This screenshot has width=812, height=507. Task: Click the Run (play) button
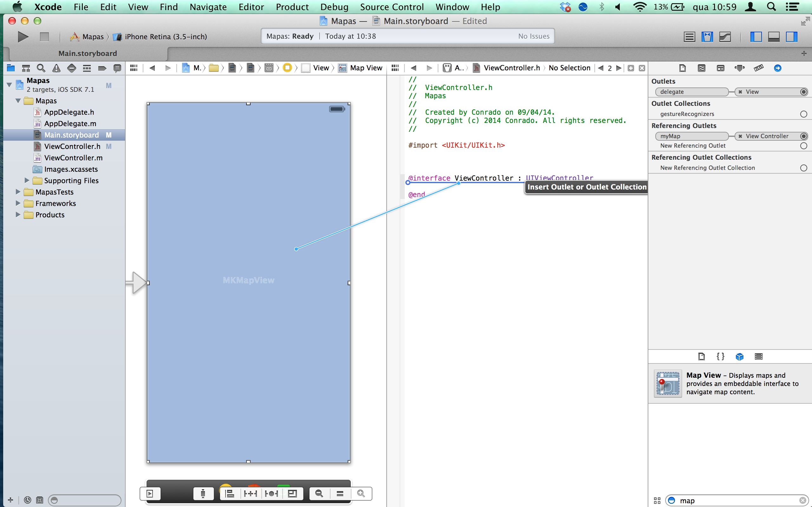click(x=23, y=36)
